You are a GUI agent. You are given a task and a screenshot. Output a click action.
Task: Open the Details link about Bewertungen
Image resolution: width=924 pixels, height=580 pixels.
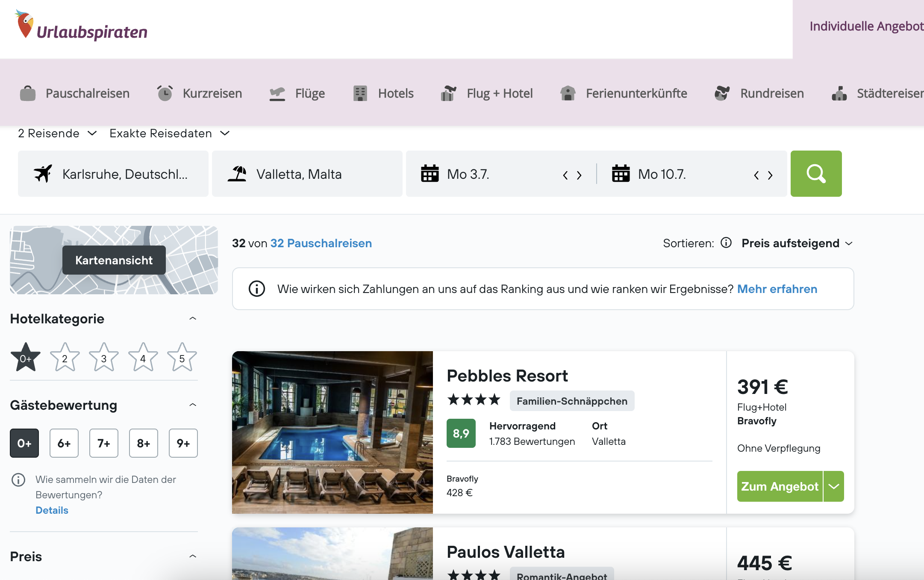pos(52,510)
